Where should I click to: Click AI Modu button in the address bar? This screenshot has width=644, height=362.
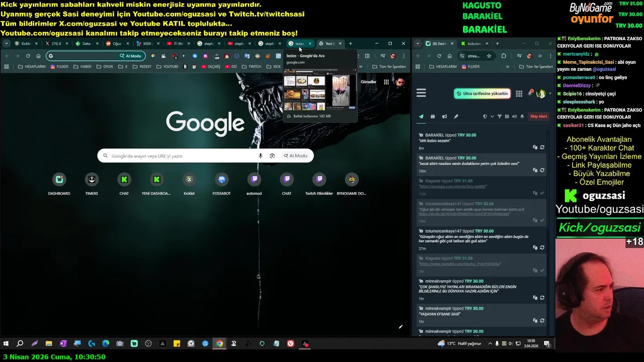[131, 56]
